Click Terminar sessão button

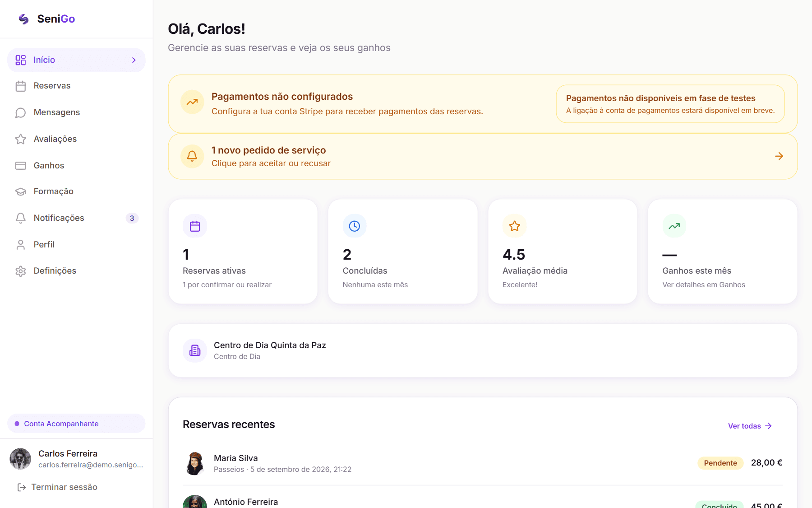tap(57, 487)
